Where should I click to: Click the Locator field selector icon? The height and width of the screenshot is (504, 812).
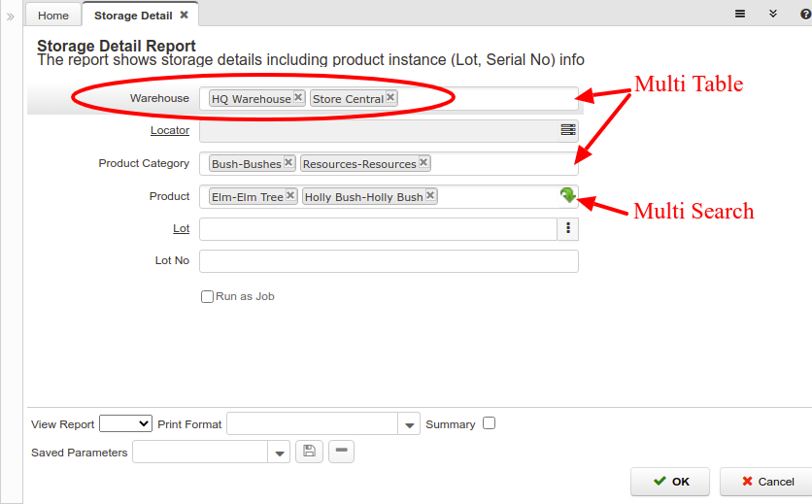point(568,130)
